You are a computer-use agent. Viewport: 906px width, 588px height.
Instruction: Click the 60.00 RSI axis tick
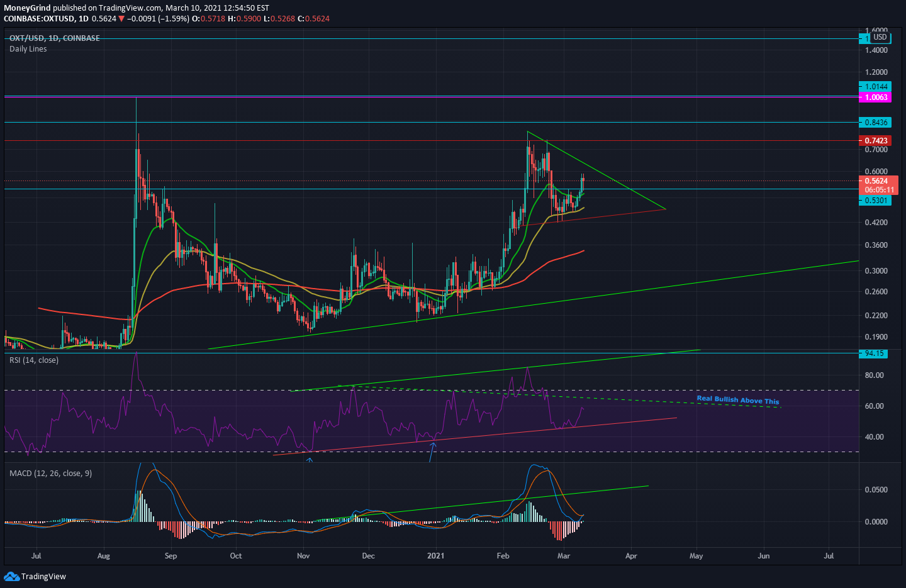875,406
